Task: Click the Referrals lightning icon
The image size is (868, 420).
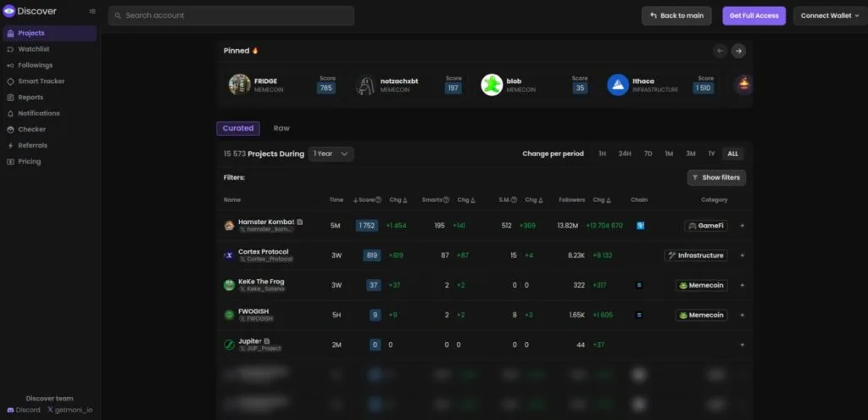Action: pyautogui.click(x=10, y=146)
